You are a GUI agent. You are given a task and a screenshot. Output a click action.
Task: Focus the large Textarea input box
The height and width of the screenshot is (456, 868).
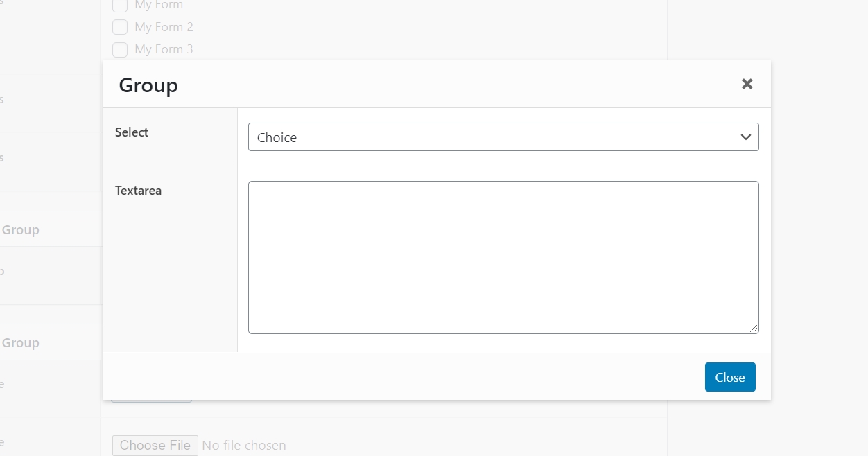pyautogui.click(x=503, y=257)
